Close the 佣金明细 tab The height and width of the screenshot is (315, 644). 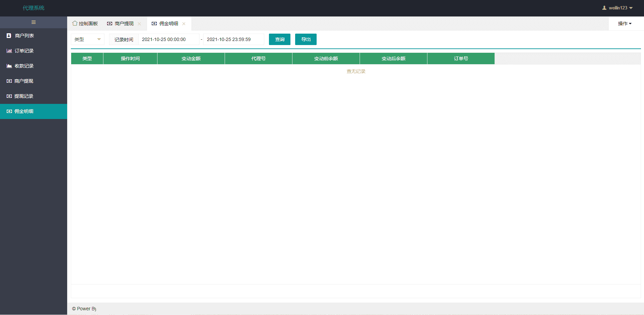184,24
